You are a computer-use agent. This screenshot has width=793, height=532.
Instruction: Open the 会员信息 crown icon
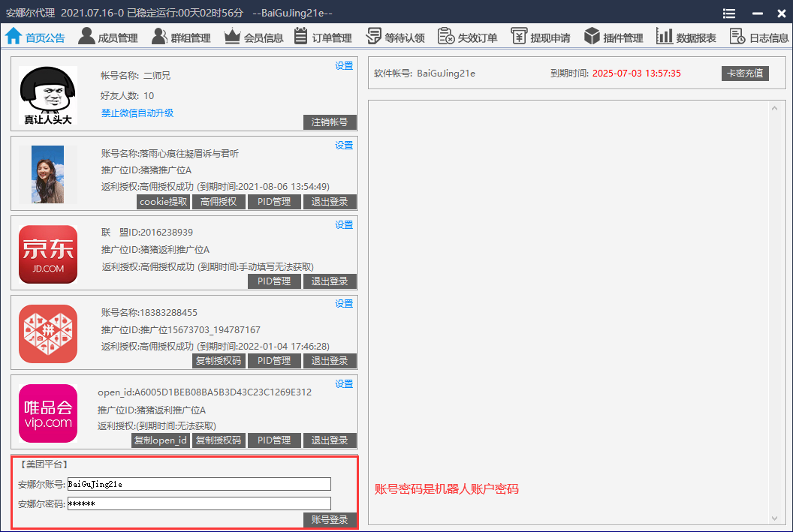[x=232, y=36]
